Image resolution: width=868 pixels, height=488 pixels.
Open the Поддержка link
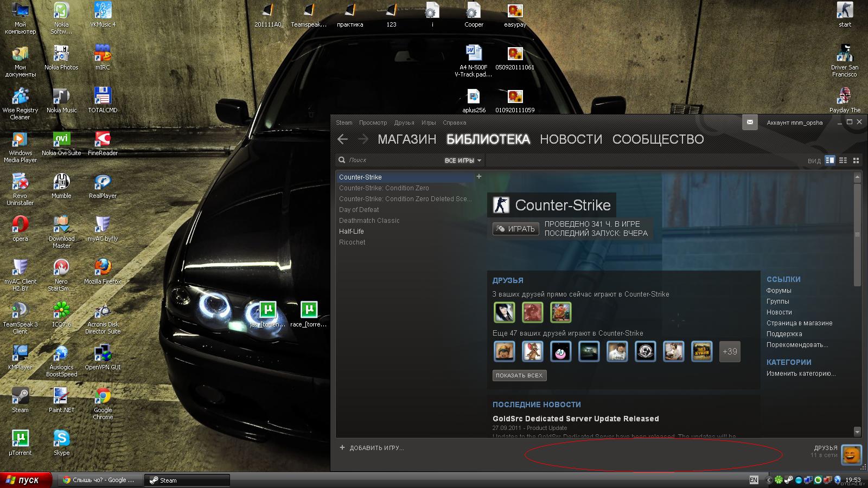[784, 334]
